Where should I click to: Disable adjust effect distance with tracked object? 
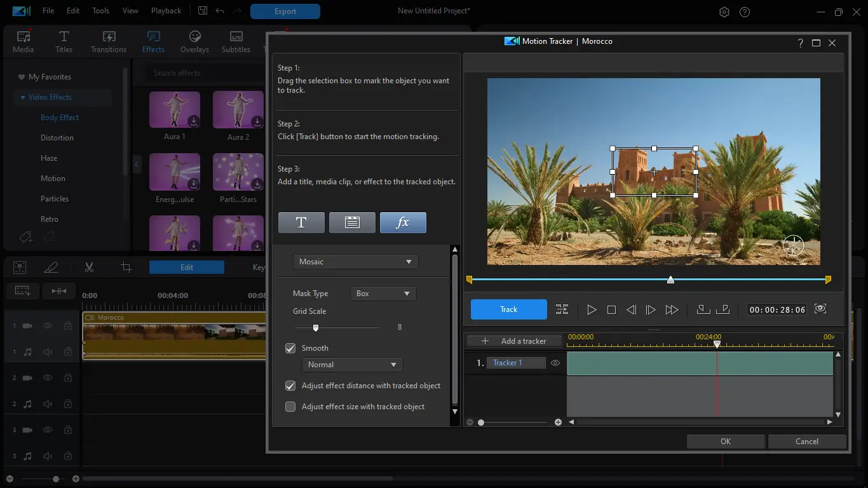(290, 386)
